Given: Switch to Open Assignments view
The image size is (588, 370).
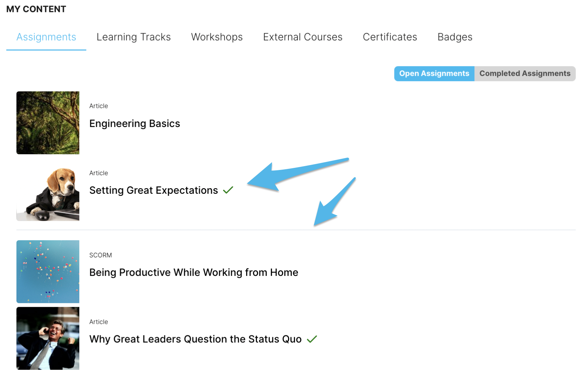Looking at the screenshot, I should 434,73.
